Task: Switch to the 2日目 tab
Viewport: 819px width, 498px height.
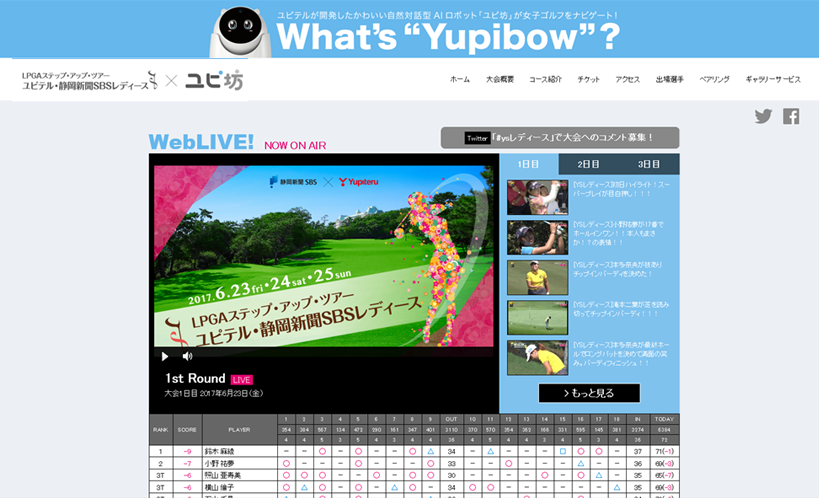Action: 588,164
